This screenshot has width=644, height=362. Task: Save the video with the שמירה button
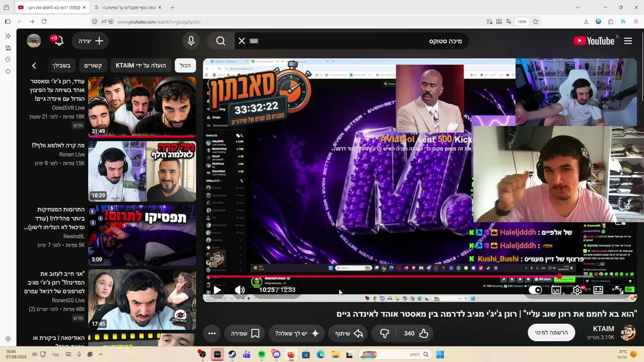[245, 333]
